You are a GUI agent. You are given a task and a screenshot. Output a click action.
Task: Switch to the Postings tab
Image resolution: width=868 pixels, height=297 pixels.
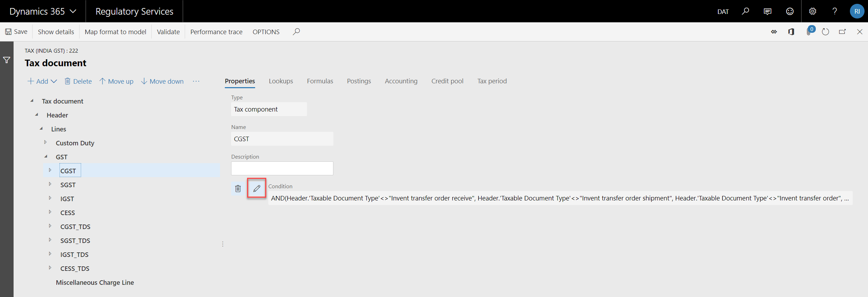359,81
